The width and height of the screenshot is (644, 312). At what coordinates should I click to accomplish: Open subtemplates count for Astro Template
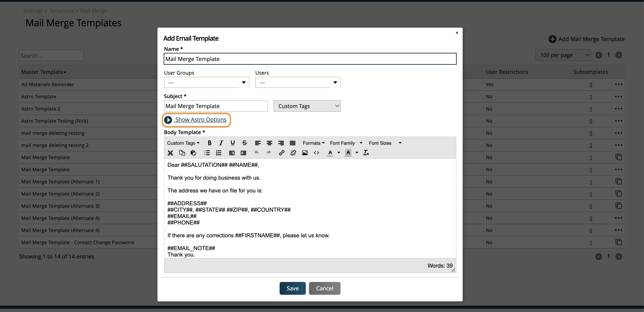(591, 97)
